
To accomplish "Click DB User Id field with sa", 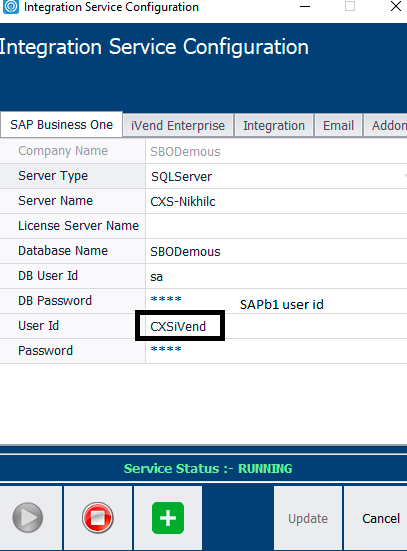I will tap(276, 276).
